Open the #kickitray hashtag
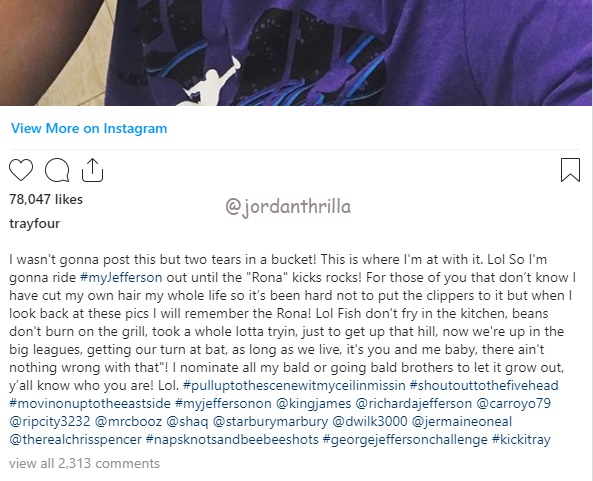The height and width of the screenshot is (481, 593). [x=521, y=439]
